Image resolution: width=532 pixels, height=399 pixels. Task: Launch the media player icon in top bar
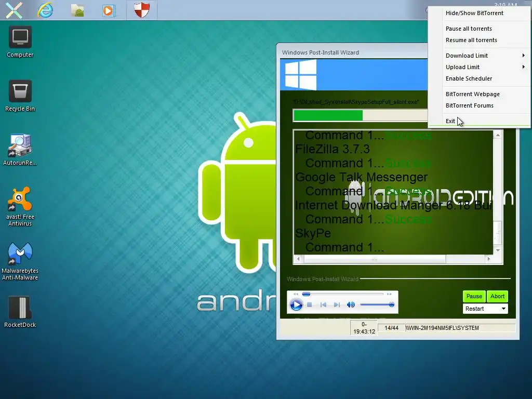tap(109, 10)
